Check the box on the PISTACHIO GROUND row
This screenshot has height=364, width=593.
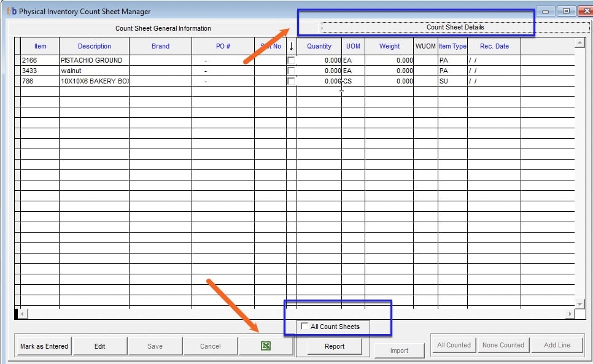[x=292, y=60]
